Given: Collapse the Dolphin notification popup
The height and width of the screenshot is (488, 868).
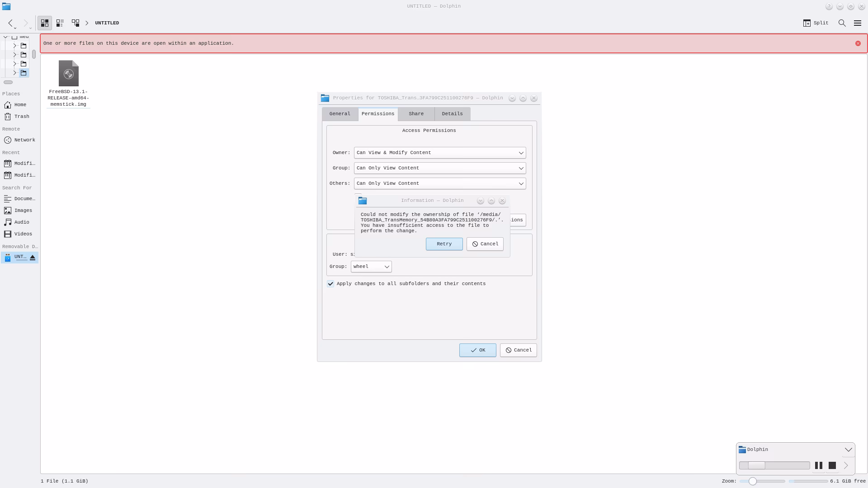Looking at the screenshot, I should (848, 449).
